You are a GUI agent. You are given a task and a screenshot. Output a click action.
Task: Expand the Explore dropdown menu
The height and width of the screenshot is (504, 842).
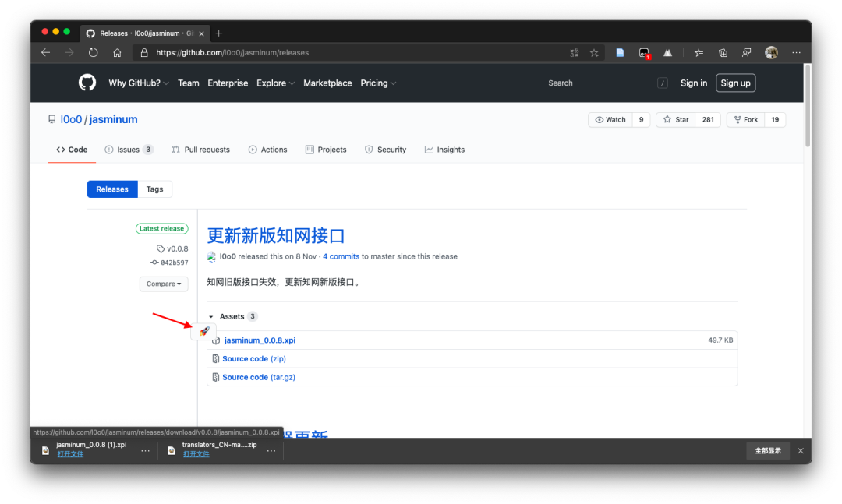click(x=275, y=83)
